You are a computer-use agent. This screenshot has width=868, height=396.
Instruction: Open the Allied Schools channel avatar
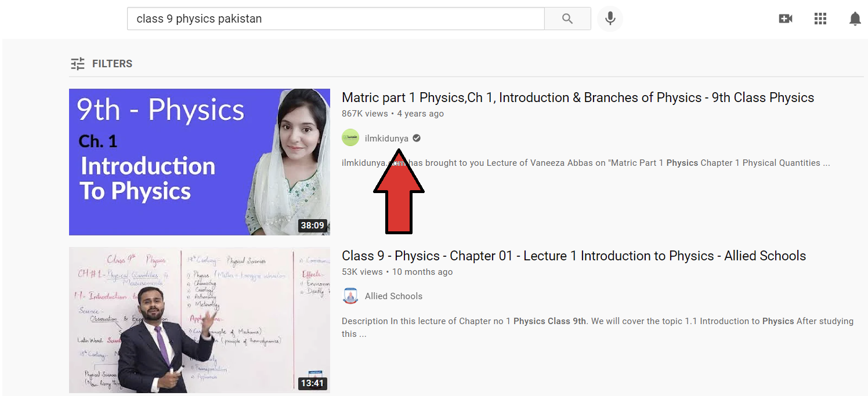[350, 296]
